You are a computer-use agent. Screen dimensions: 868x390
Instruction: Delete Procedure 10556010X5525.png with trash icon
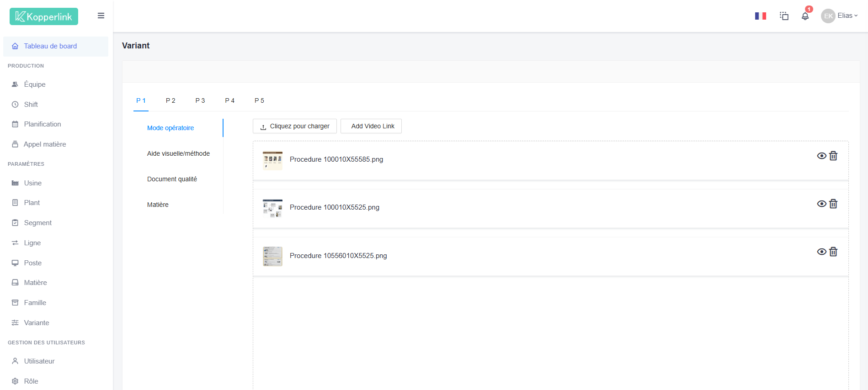833,252
